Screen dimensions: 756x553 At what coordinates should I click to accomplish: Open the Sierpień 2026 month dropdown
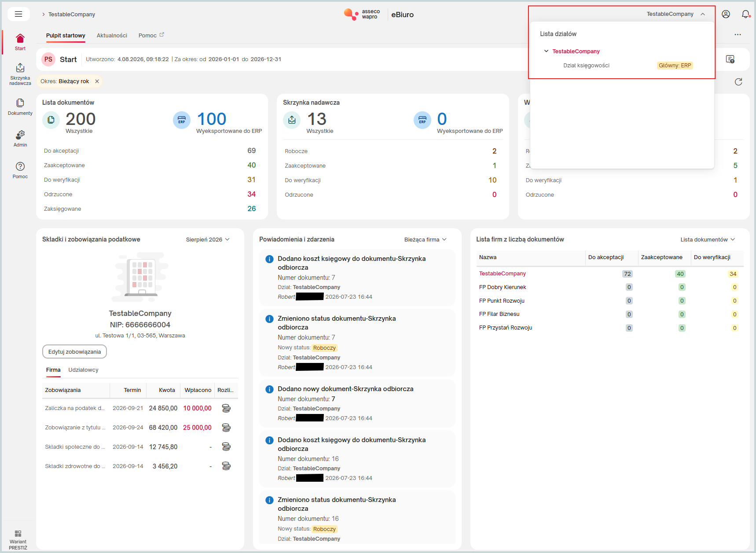click(208, 240)
